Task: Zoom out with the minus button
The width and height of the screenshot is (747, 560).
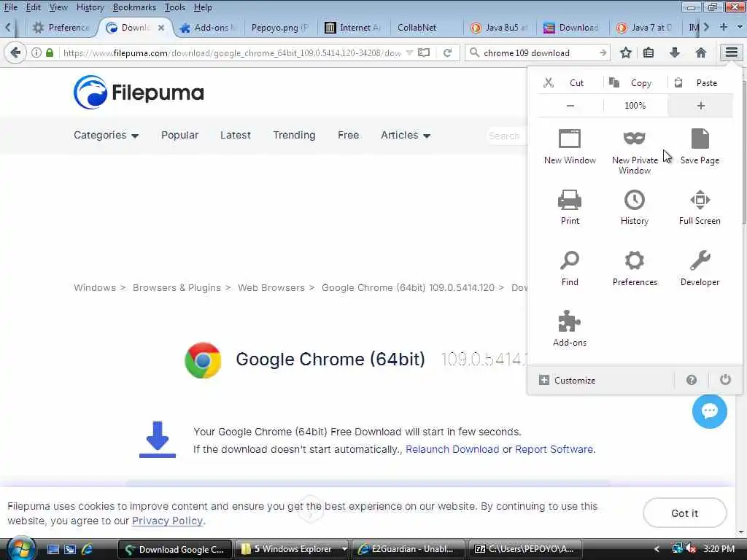Action: [x=570, y=106]
